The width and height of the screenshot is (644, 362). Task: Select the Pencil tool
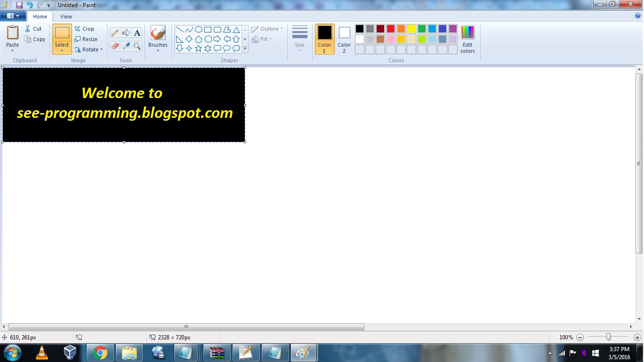point(115,33)
